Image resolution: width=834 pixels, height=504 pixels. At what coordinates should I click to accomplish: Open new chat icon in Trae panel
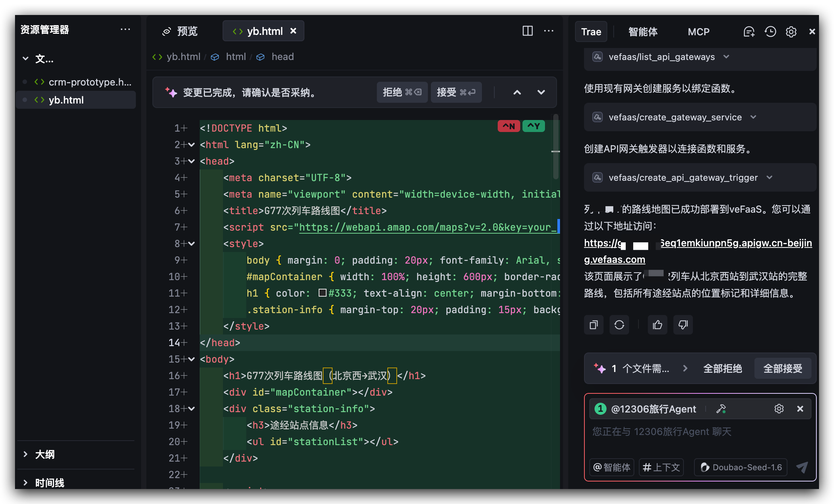click(x=749, y=32)
